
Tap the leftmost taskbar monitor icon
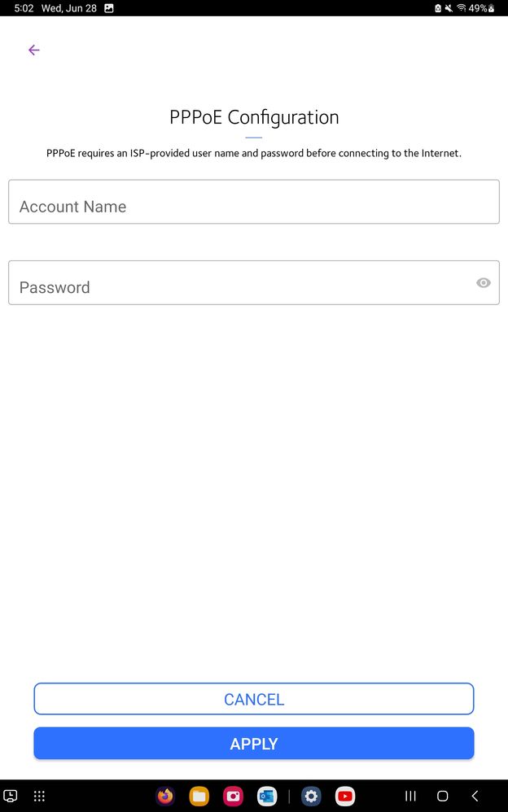pyautogui.click(x=11, y=796)
